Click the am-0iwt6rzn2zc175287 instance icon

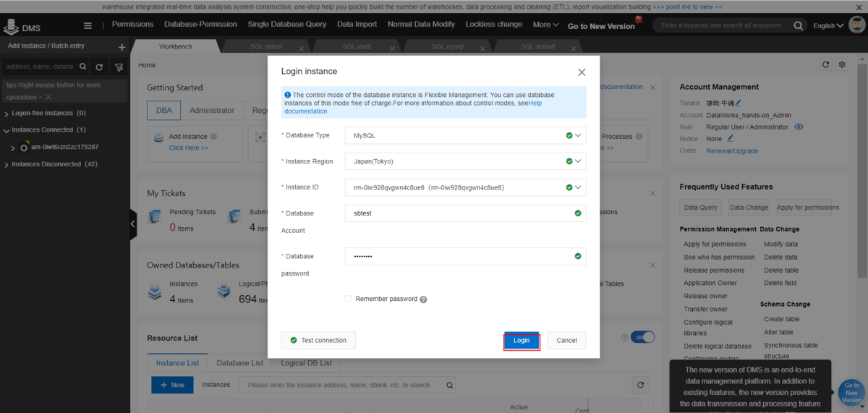point(24,148)
